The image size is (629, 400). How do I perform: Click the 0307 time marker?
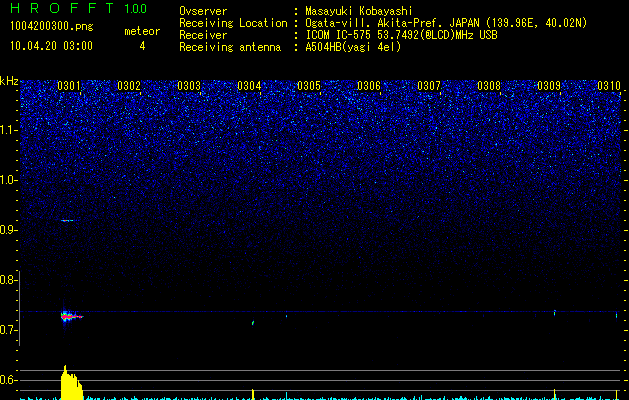(x=429, y=86)
